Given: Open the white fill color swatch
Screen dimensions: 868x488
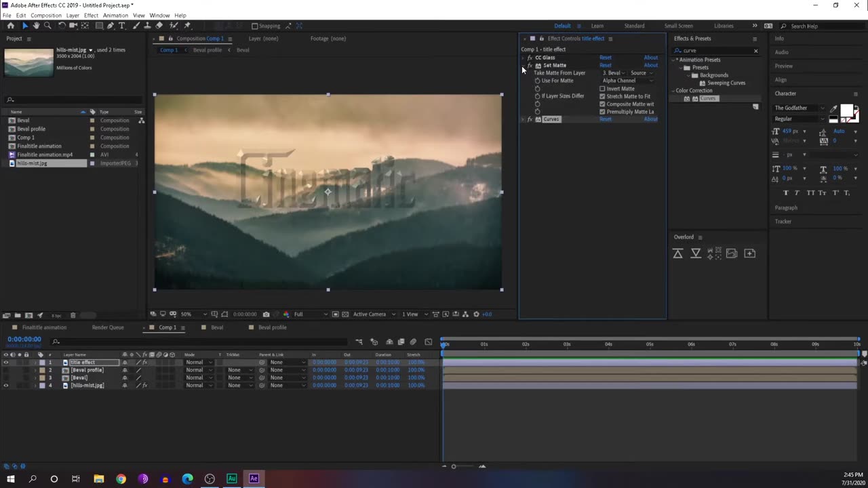Looking at the screenshot, I should [846, 110].
